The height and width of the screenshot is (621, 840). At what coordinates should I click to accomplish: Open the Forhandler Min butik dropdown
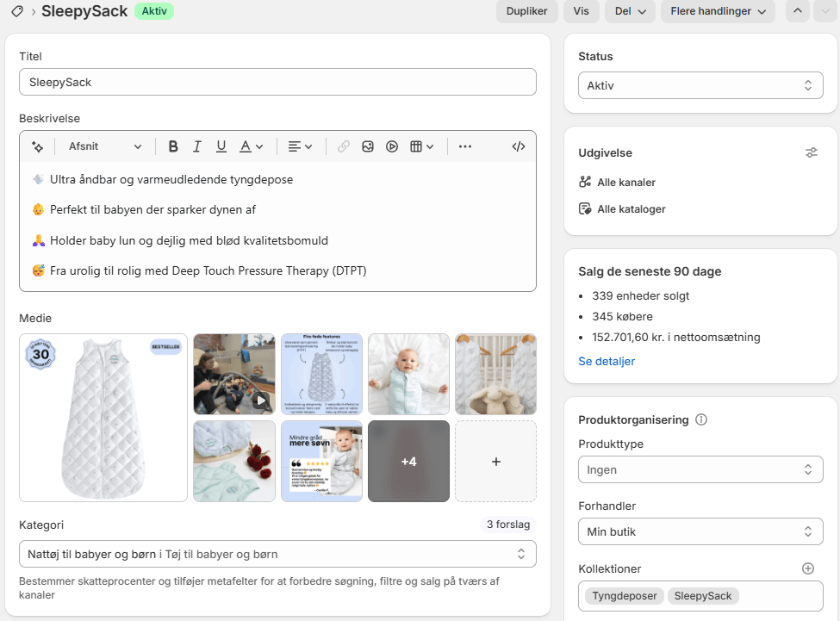(x=700, y=531)
